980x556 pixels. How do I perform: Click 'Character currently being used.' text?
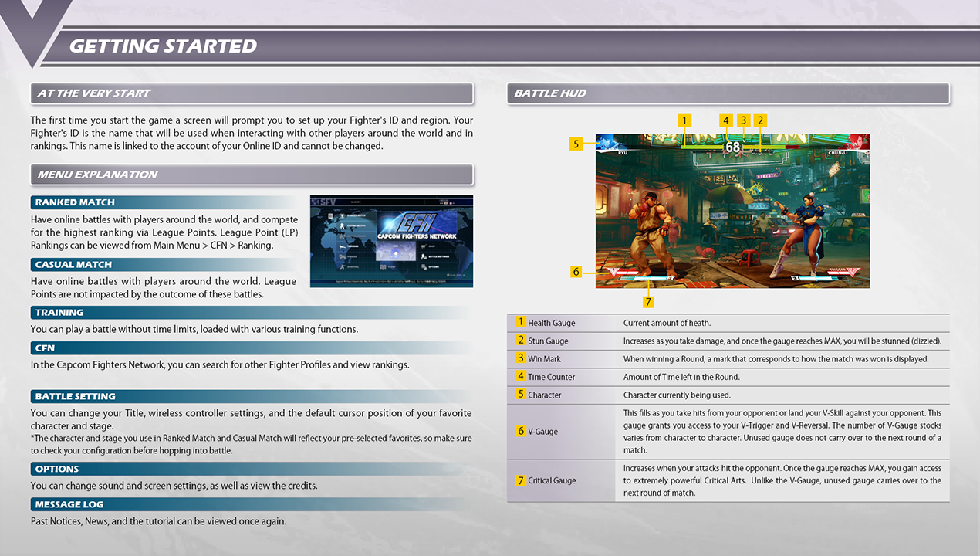(x=677, y=395)
